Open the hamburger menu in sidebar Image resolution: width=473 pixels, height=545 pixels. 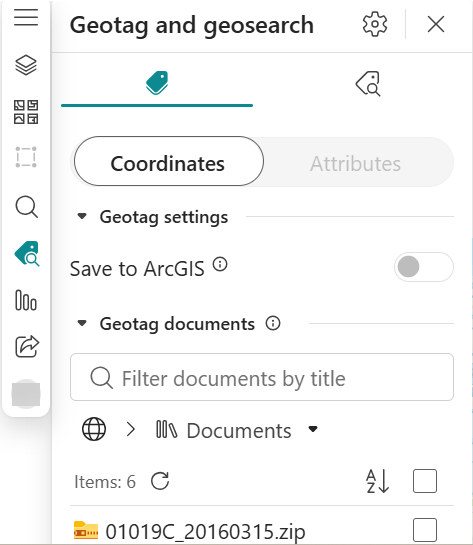26,17
